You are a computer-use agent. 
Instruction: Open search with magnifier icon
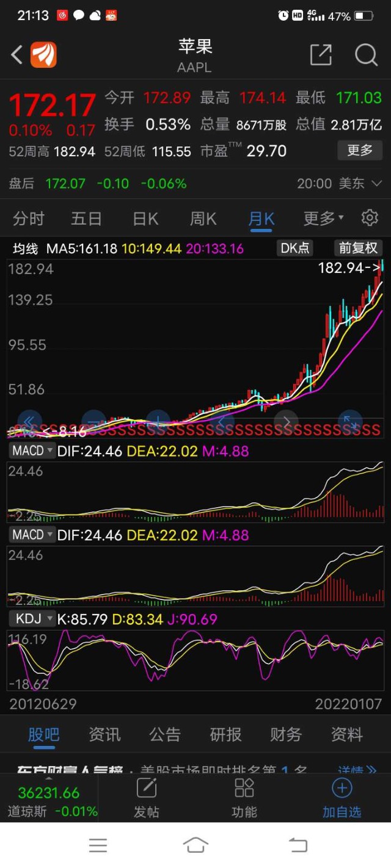pos(366,55)
